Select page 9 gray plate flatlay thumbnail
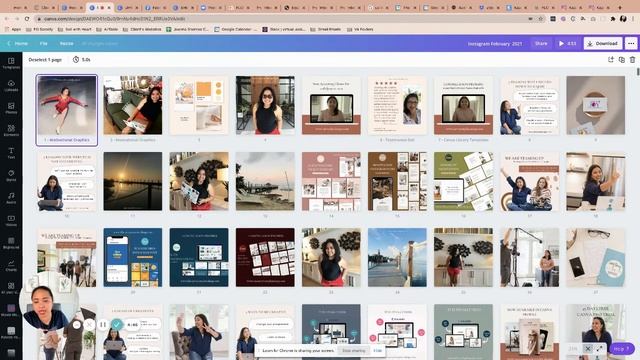 coord(596,105)
